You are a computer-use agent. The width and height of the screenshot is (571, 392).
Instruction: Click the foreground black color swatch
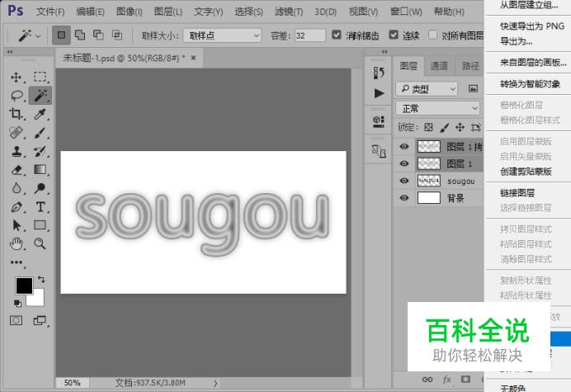pos(24,286)
